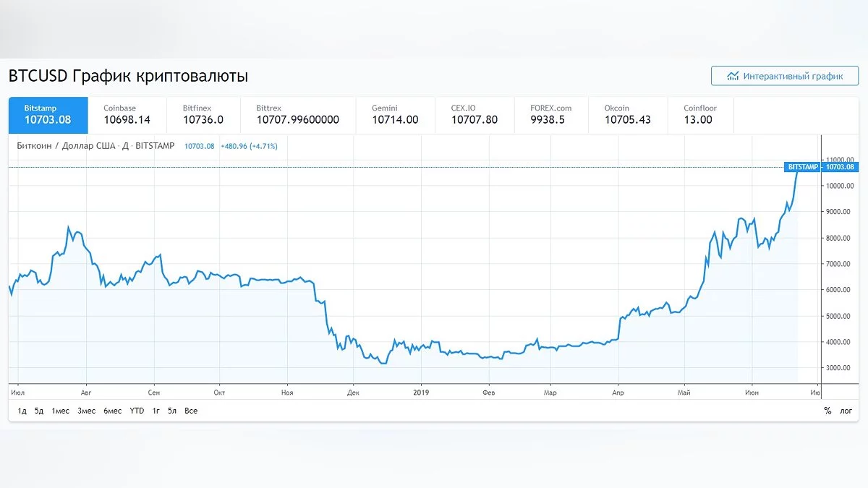Choose the Bitfinex price tab

pos(203,115)
